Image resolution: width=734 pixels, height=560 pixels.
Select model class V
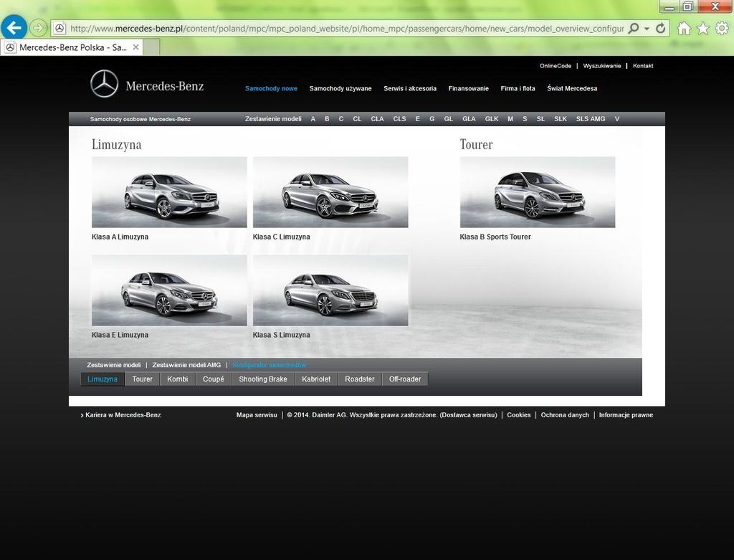point(617,119)
